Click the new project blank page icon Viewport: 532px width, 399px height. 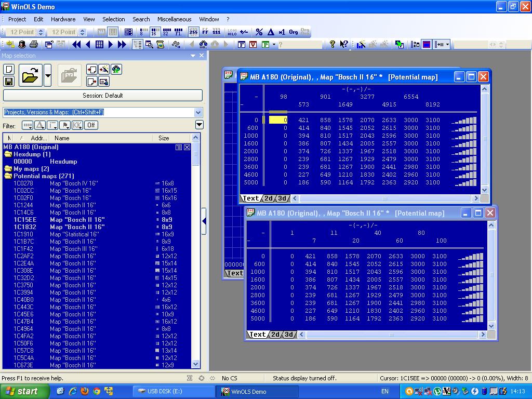pos(9,70)
